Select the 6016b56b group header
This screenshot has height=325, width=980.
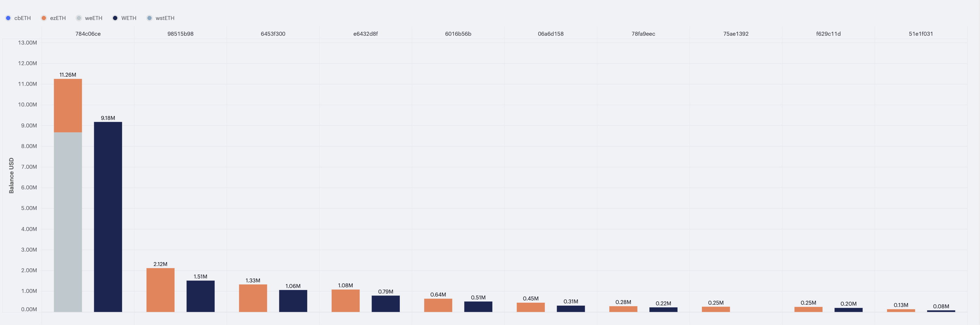pyautogui.click(x=458, y=33)
